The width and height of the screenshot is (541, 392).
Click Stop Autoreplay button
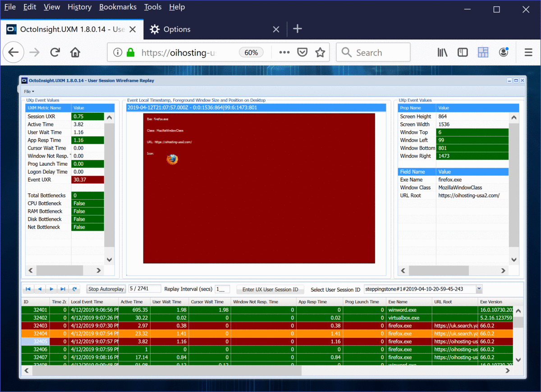106,289
